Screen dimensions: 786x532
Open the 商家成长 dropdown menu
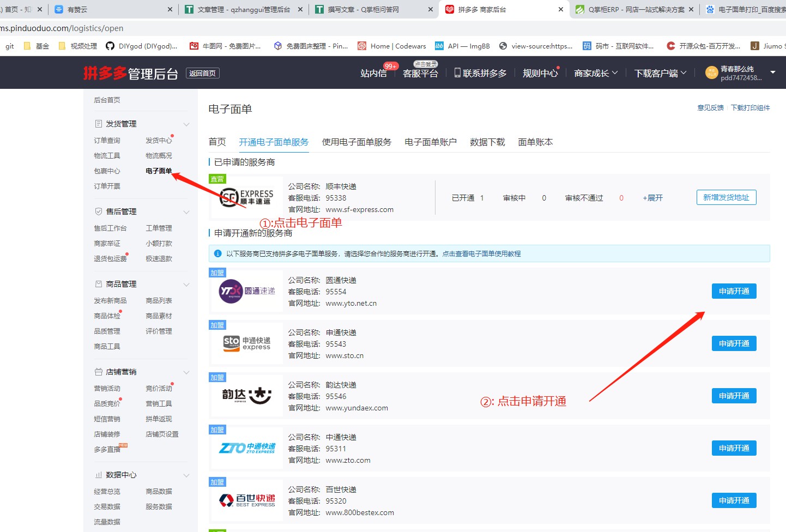pos(596,73)
